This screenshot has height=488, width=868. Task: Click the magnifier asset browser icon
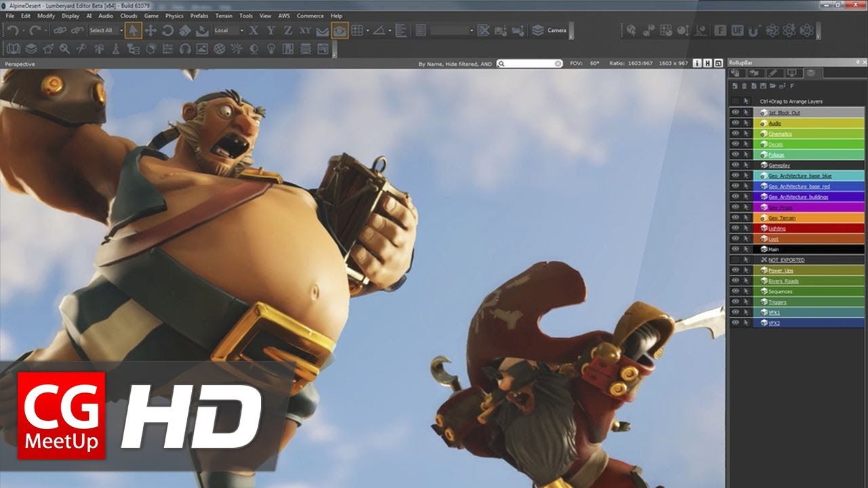click(x=64, y=49)
